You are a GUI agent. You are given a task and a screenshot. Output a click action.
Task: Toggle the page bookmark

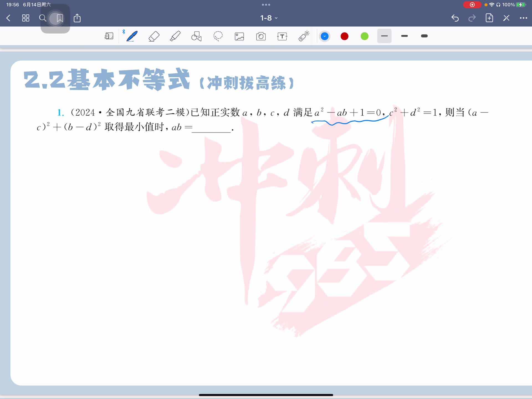click(60, 18)
